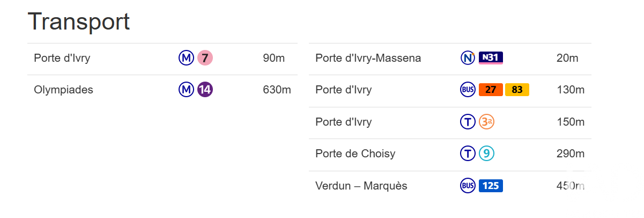
Task: Click the 630m distance for Olympiades
Action: point(277,90)
